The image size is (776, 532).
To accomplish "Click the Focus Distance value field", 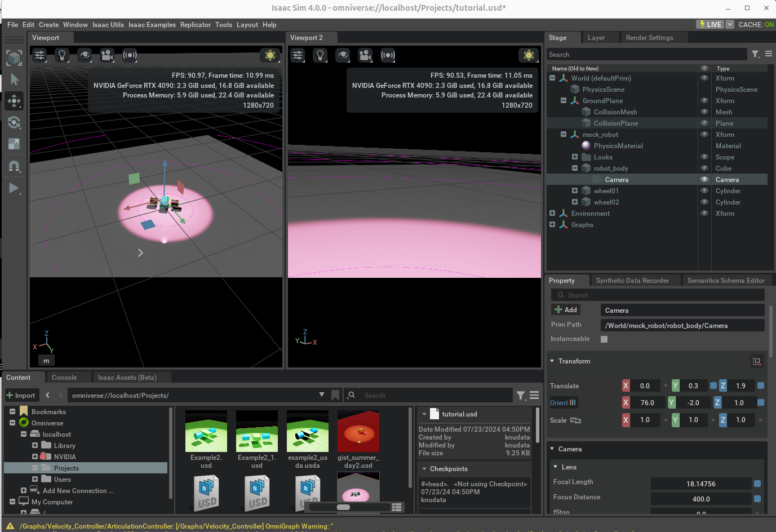I will click(701, 499).
